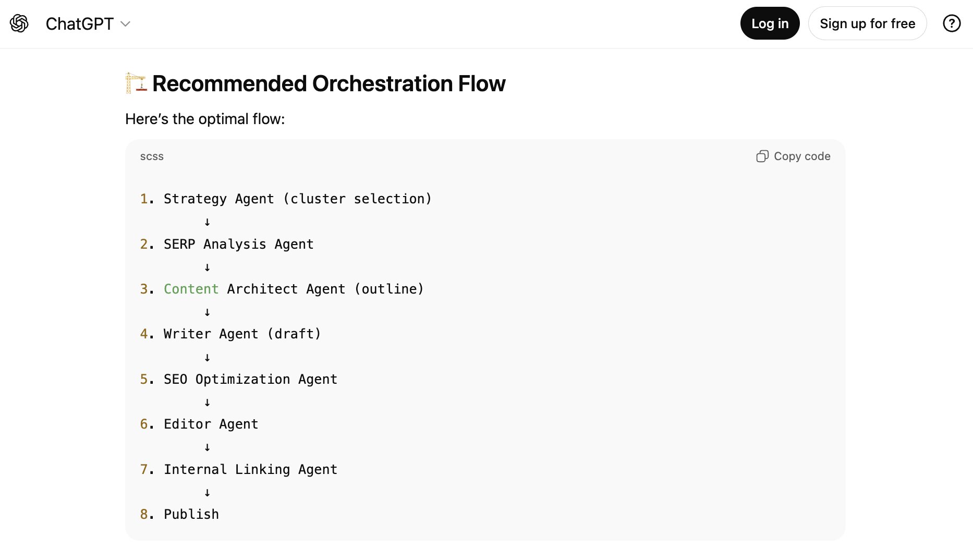Click the Recommended Orchestration Flow heading
973x560 pixels.
[329, 83]
